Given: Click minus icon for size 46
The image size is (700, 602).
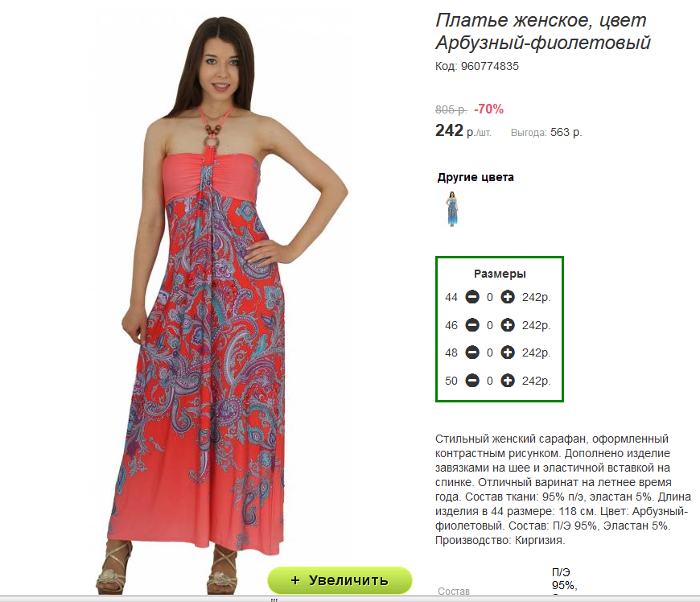Looking at the screenshot, I should click(471, 325).
